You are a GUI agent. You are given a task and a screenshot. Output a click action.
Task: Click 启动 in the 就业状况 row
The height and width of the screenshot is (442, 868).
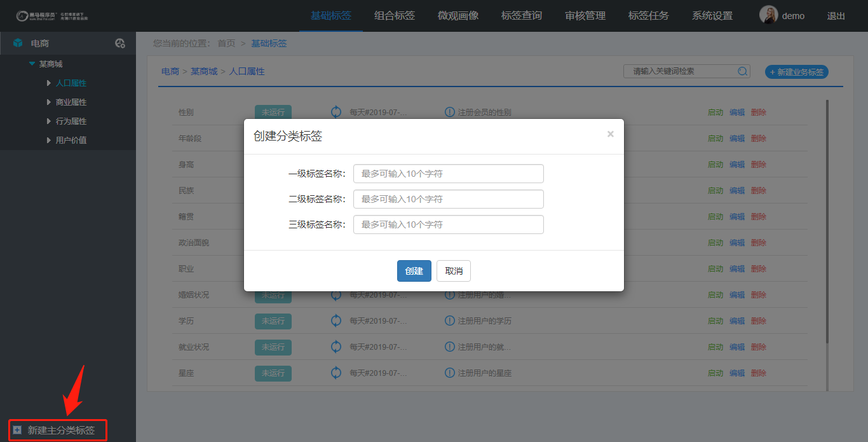pyautogui.click(x=715, y=347)
